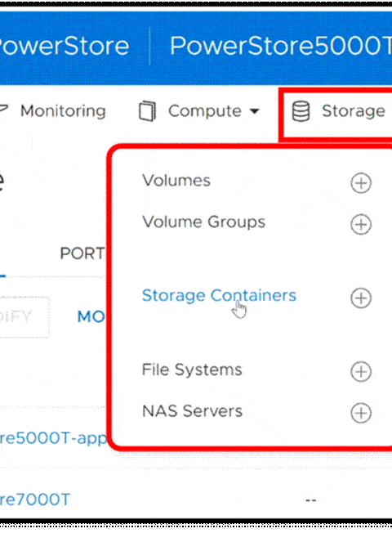Click the plus icon next to File Systems
Image resolution: width=392 pixels, height=533 pixels.
[x=361, y=371]
